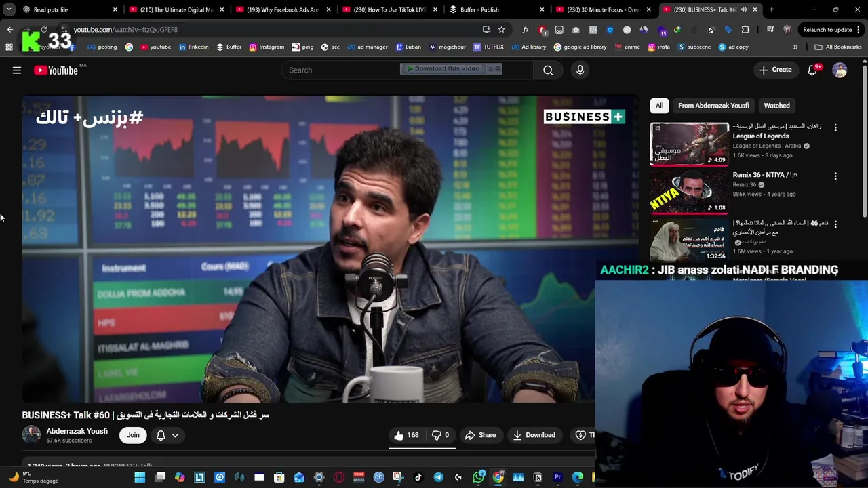868x488 pixels.
Task: Click the YouTube search magnifier button
Action: click(x=548, y=70)
